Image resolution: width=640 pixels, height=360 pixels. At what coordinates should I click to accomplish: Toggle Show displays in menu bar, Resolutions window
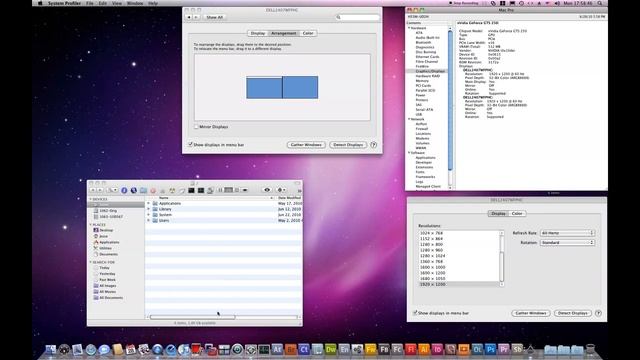click(x=415, y=313)
